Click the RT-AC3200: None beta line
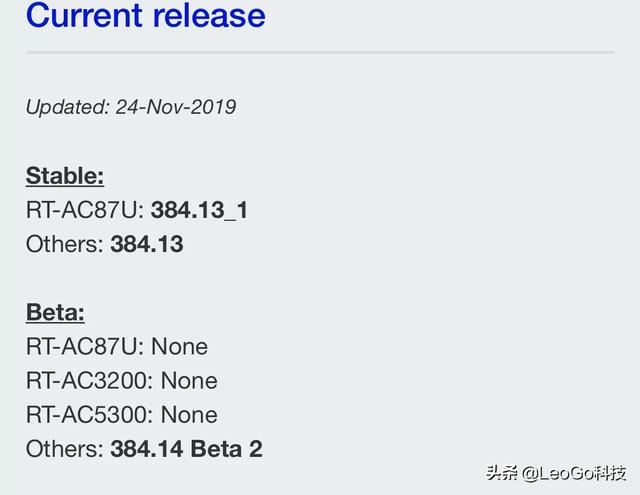640x495 pixels. (x=122, y=381)
